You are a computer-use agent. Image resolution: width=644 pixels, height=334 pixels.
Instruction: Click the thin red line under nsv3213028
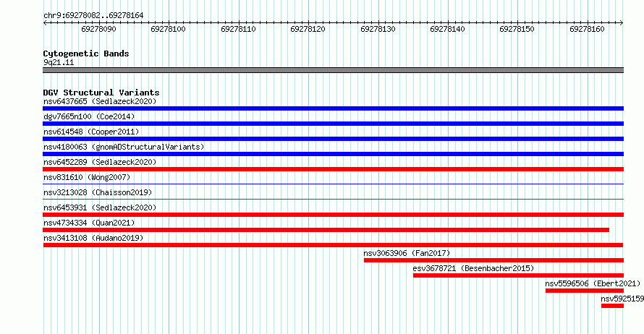(x=333, y=199)
